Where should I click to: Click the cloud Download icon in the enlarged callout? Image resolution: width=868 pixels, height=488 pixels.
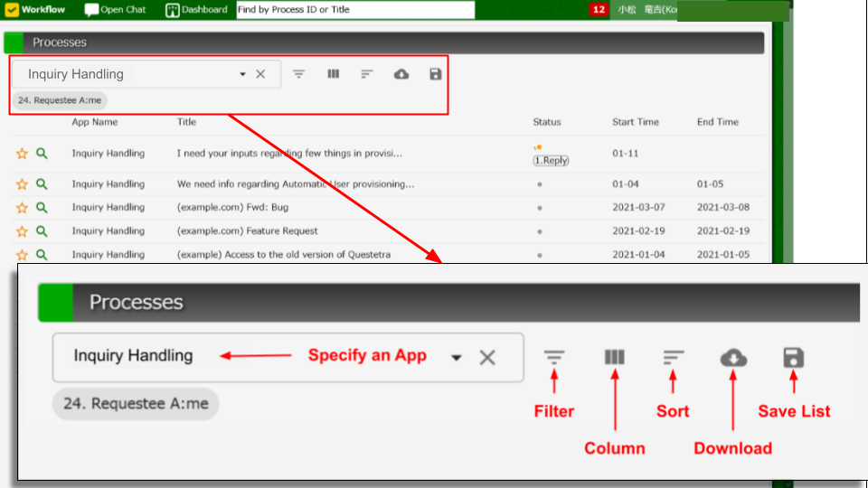pos(733,358)
